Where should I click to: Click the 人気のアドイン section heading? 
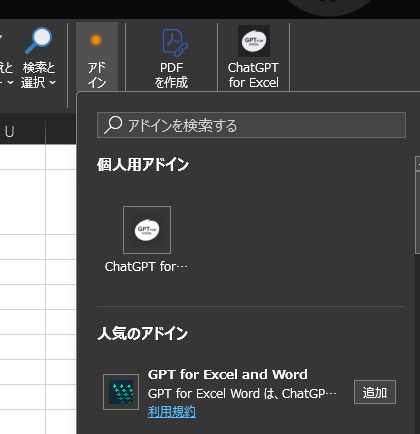[143, 333]
